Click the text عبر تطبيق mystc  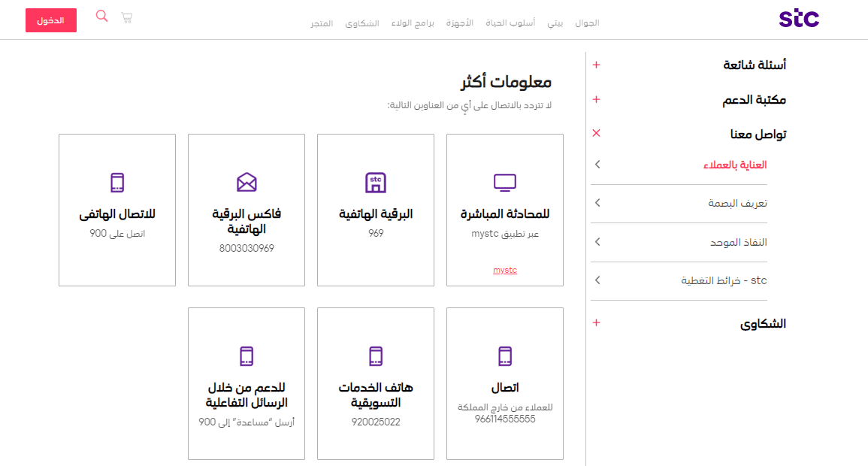pyautogui.click(x=505, y=234)
